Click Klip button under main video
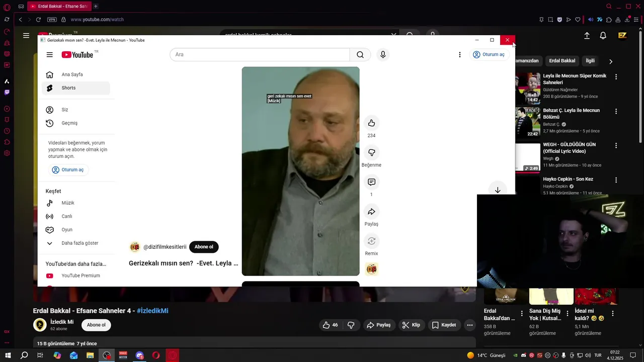Image resolution: width=644 pixels, height=362 pixels. 412,325
